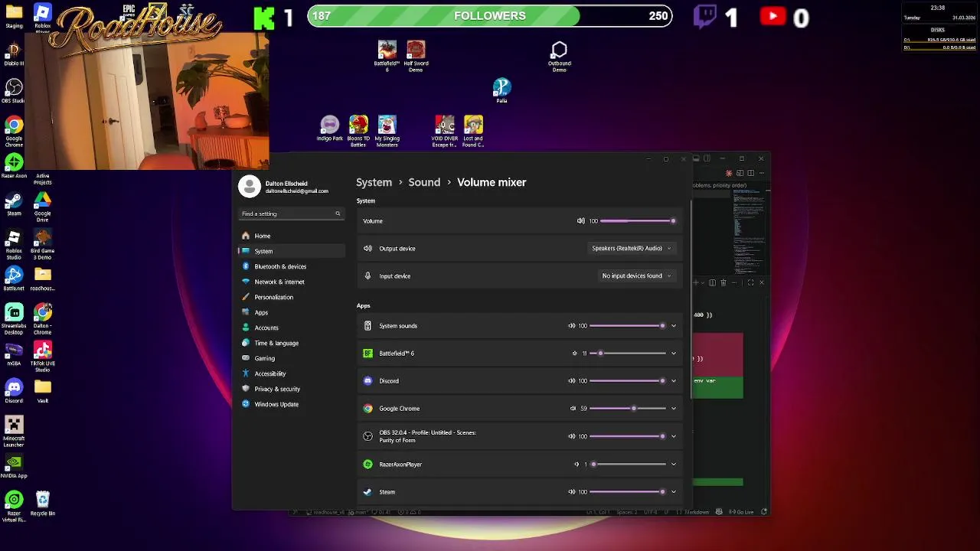Go to System breadcrumb link
Screen dimensions: 980x551
374,182
